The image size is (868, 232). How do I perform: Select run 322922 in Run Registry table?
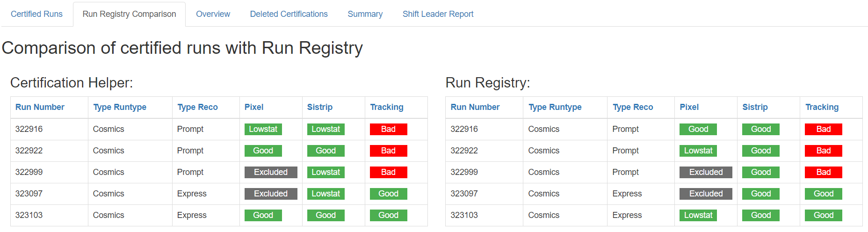tap(464, 151)
